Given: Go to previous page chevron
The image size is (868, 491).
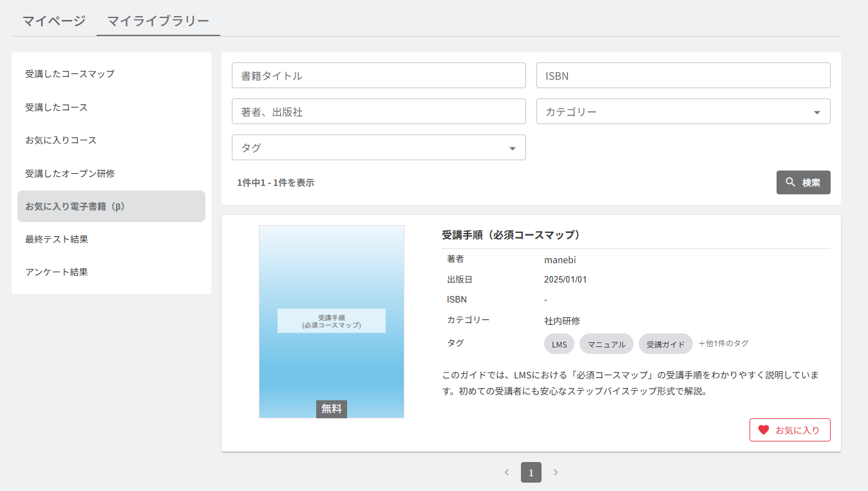Looking at the screenshot, I should click(x=507, y=472).
